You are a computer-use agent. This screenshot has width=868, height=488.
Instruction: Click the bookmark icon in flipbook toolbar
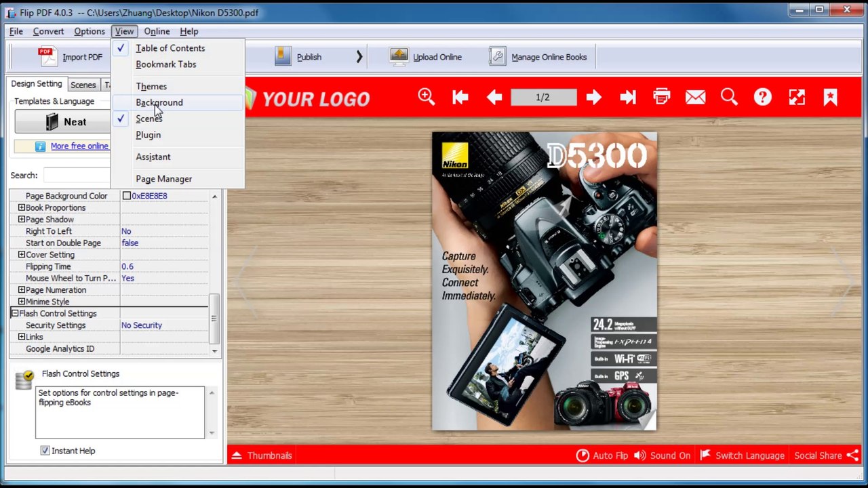tap(830, 98)
